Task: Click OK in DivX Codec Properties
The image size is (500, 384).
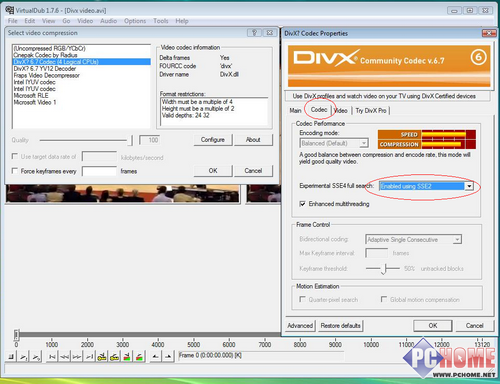Action: pos(433,325)
